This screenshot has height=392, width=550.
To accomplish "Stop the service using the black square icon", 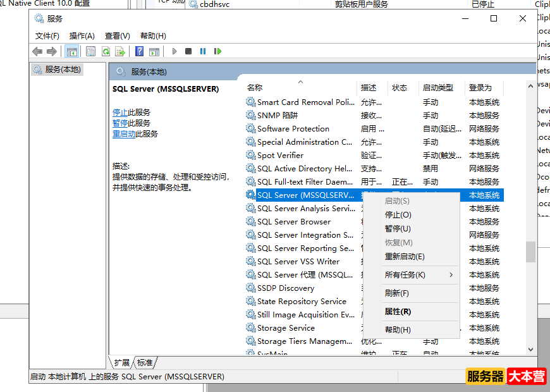I will tap(188, 51).
